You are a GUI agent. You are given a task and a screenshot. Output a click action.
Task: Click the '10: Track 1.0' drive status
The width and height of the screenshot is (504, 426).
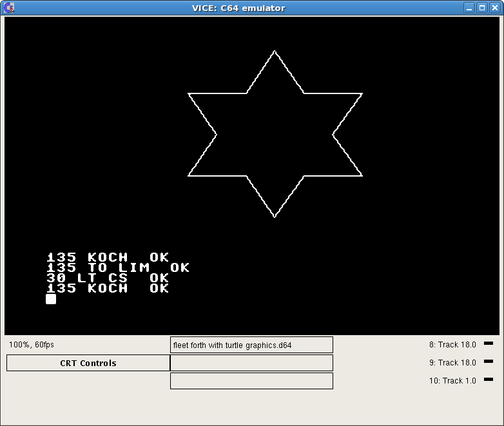point(452,381)
